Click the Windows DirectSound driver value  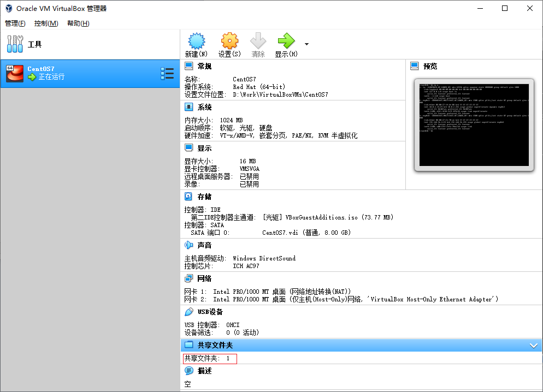(x=264, y=258)
